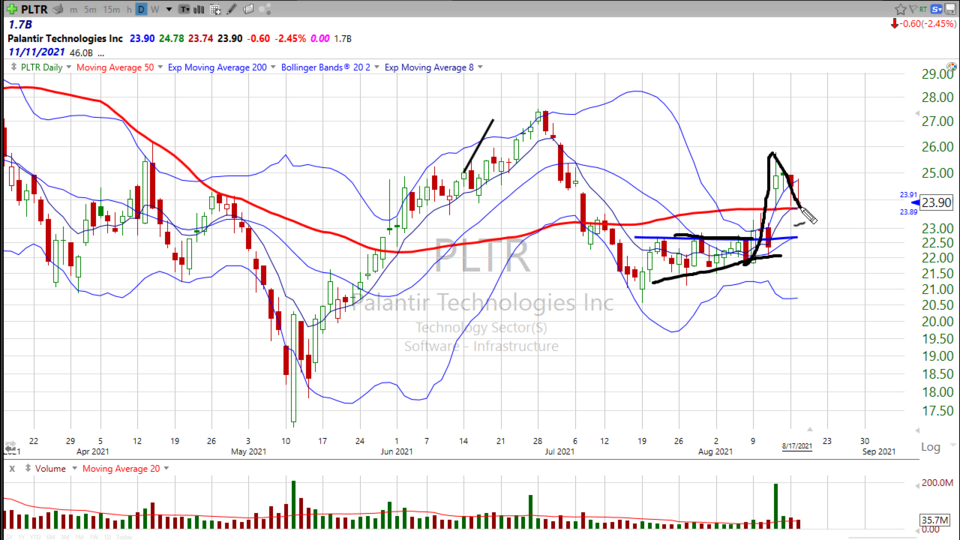Select the 5m timeframe
This screenshot has width=960, height=540.
tap(90, 10)
